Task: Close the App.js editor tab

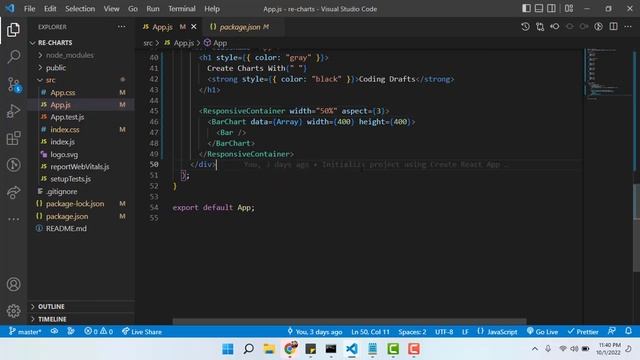Action: pyautogui.click(x=194, y=27)
